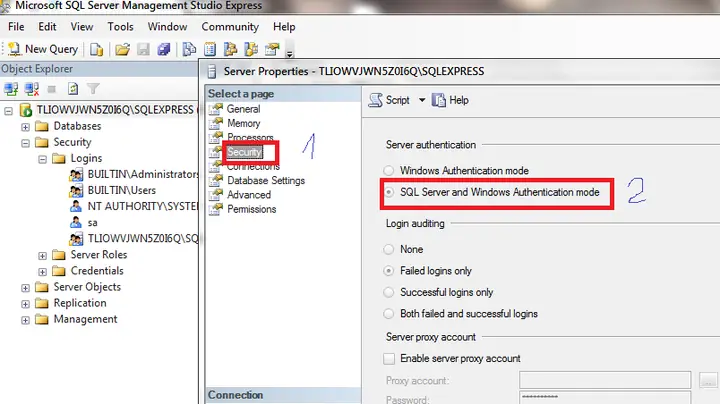Click the Stop icon in Object Explorer toolbar
The image size is (720, 404).
click(51, 89)
